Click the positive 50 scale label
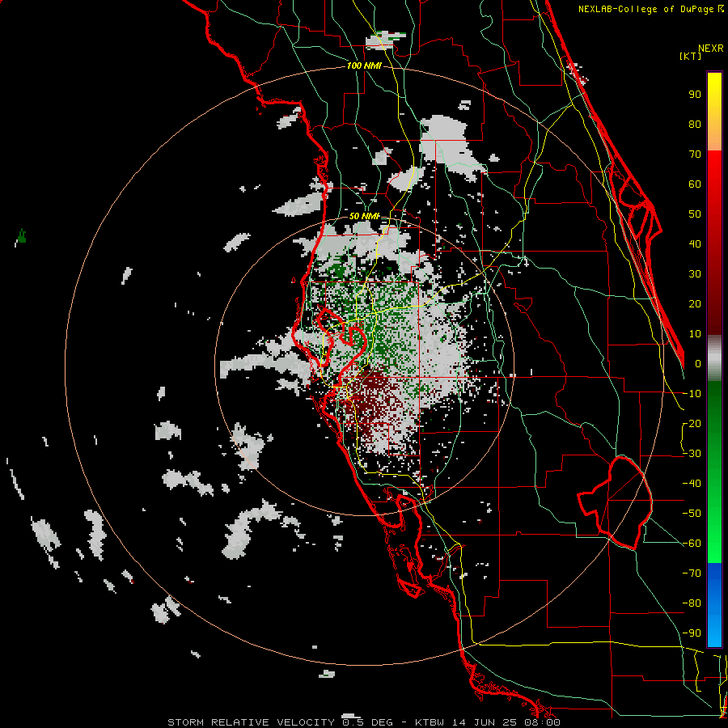Viewport: 728px width, 728px height. click(695, 214)
